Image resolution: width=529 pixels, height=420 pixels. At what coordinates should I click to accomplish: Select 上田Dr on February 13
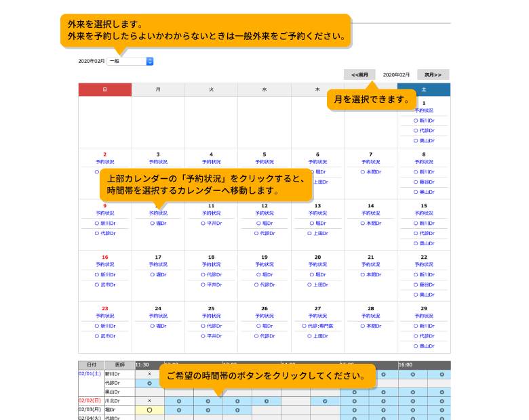(317, 233)
